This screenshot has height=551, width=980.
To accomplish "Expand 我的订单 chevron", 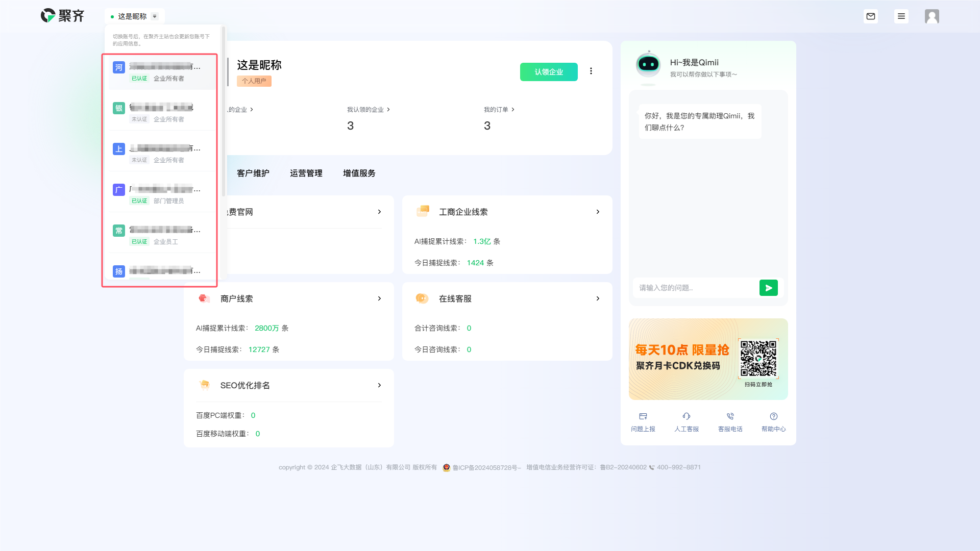I will [513, 110].
